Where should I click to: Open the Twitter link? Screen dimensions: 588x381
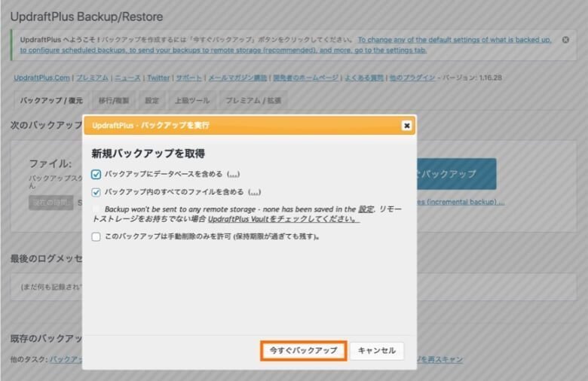coord(158,78)
